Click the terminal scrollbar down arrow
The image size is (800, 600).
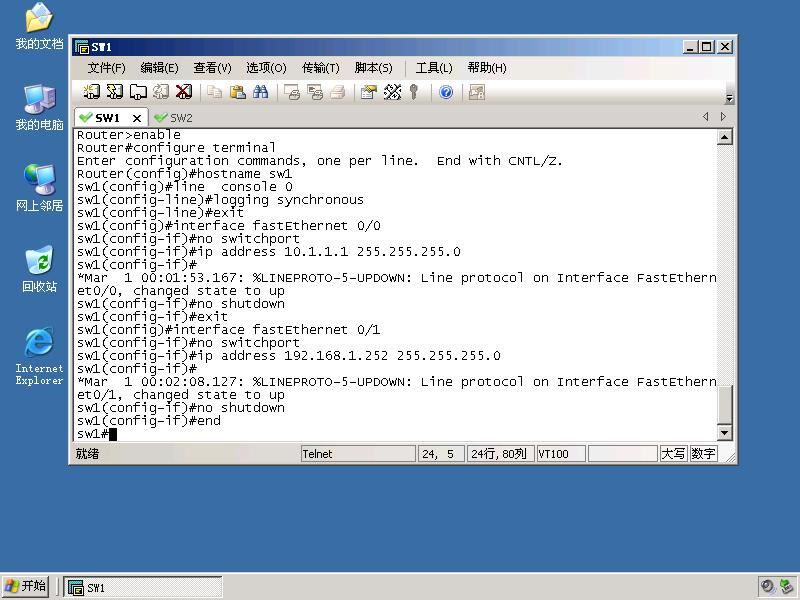(725, 433)
